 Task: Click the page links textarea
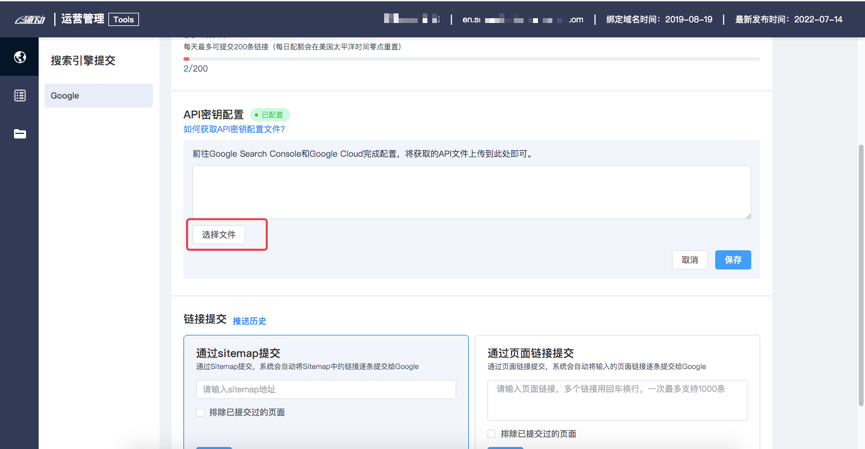click(x=616, y=400)
